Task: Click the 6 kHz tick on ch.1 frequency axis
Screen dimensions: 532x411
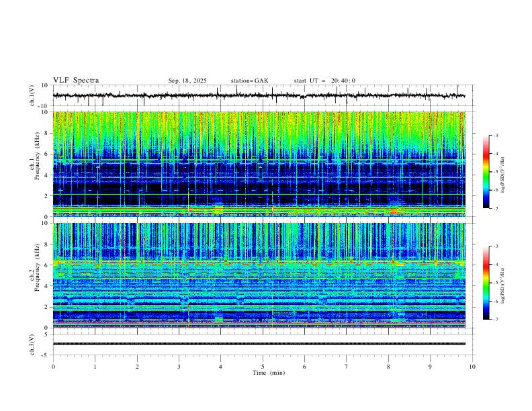Action: (47, 154)
